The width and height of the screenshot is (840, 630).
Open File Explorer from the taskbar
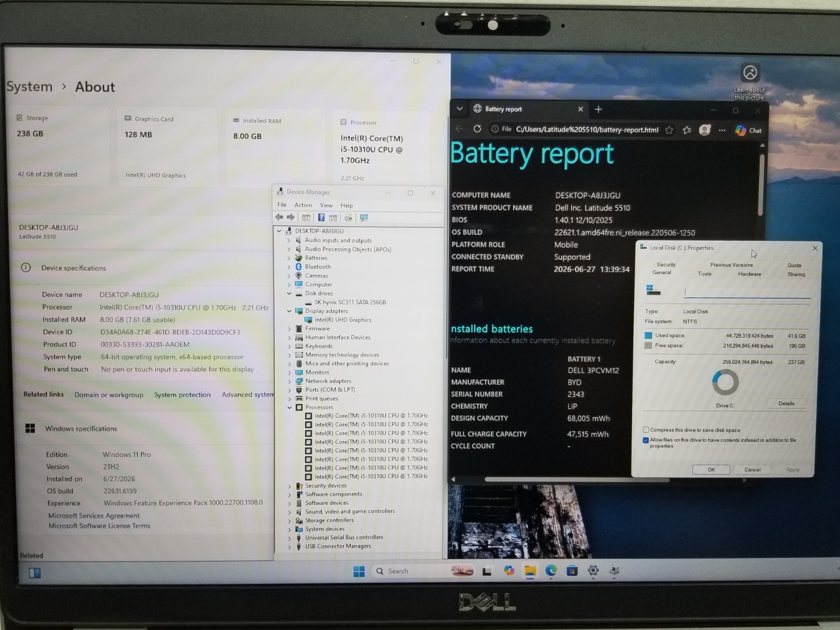click(530, 571)
